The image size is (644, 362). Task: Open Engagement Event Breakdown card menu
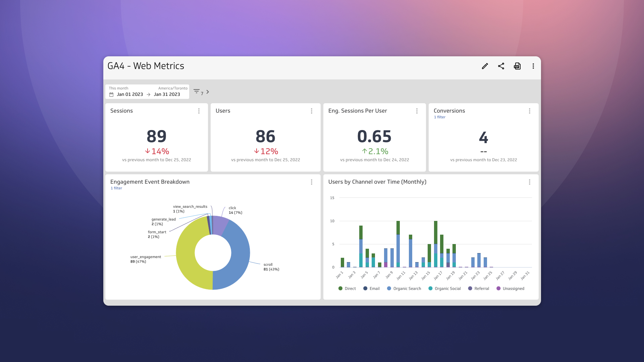tap(312, 182)
